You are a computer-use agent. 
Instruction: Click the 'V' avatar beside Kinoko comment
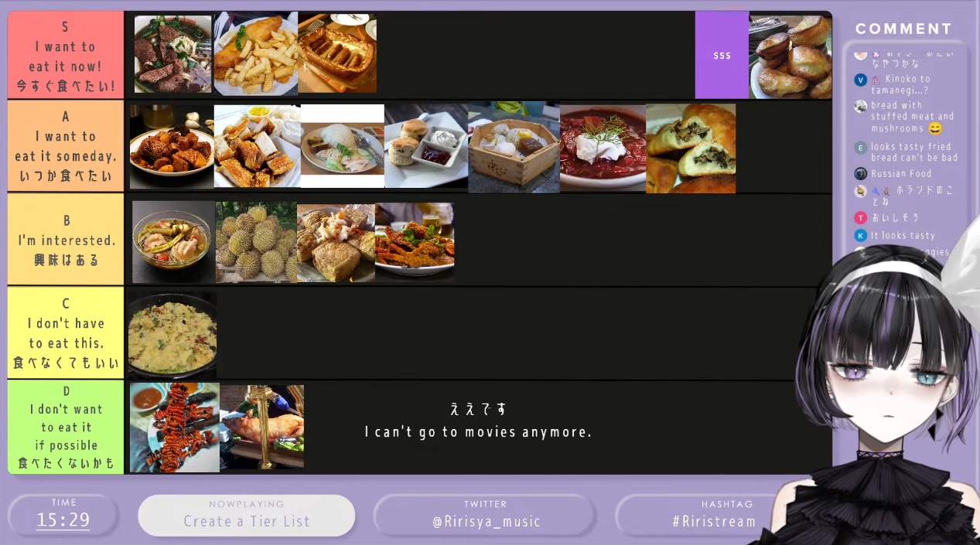(860, 80)
